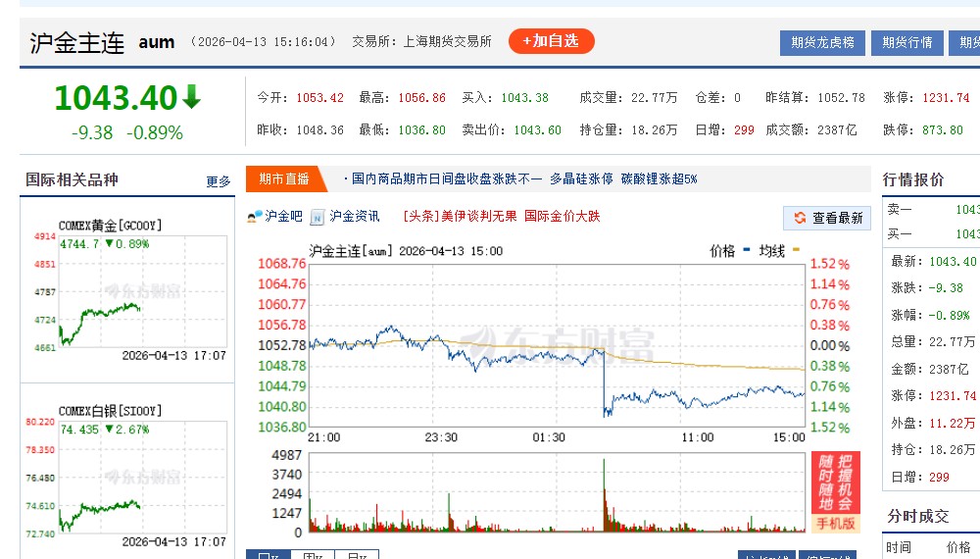The width and height of the screenshot is (980, 559).
Task: Click the 期市直播 label
Action: [x=284, y=178]
